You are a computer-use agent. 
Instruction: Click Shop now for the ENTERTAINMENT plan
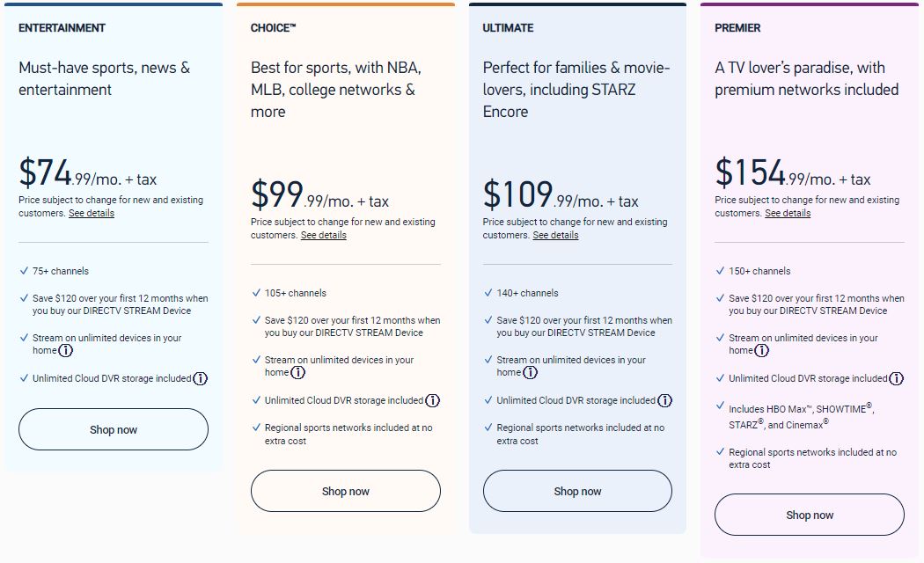point(113,429)
